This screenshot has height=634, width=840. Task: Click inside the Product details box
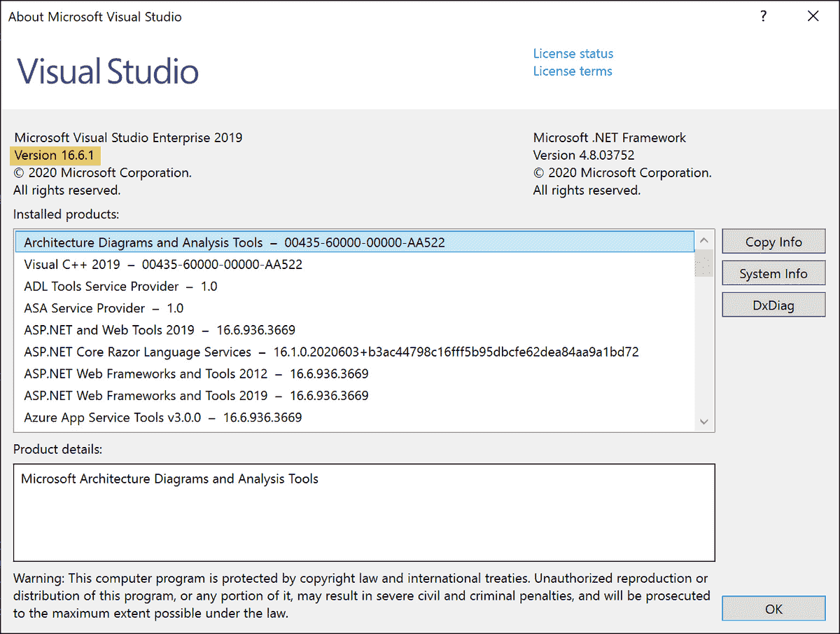tap(364, 511)
